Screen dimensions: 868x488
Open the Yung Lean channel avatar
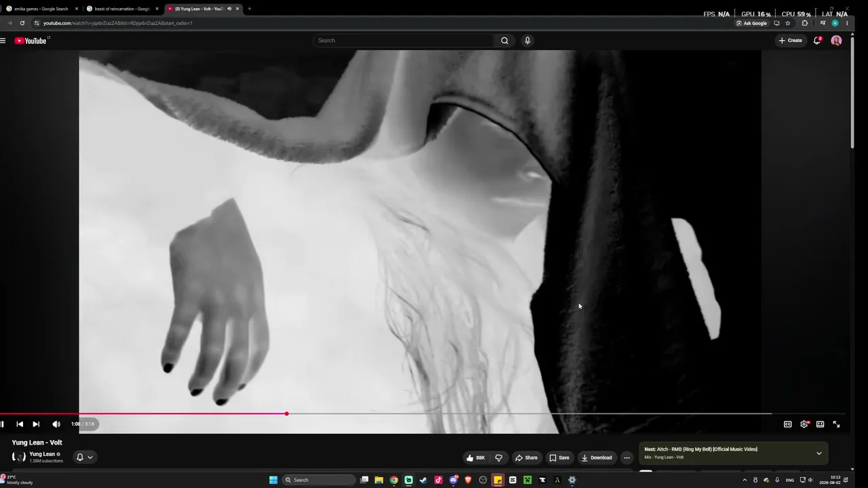pos(19,457)
